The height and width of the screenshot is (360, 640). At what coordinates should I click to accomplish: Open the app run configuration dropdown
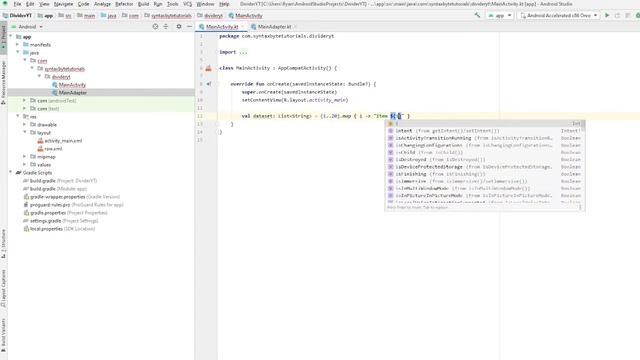[x=500, y=16]
